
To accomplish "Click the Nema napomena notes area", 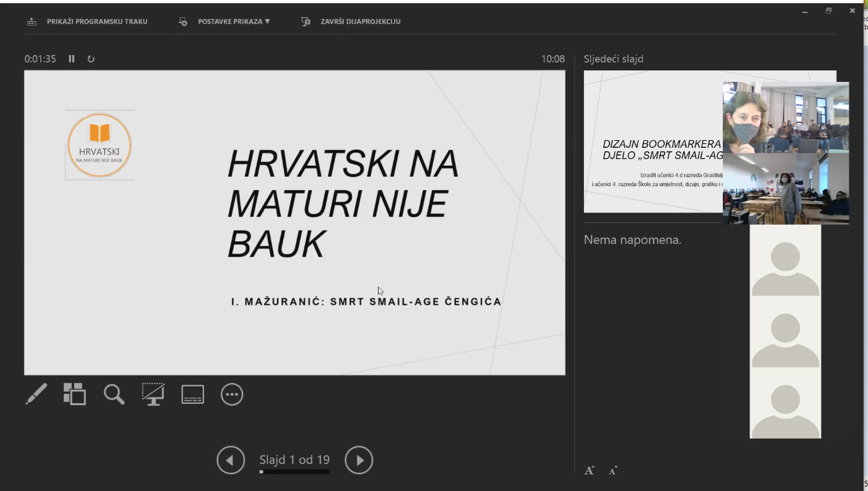I will point(632,240).
